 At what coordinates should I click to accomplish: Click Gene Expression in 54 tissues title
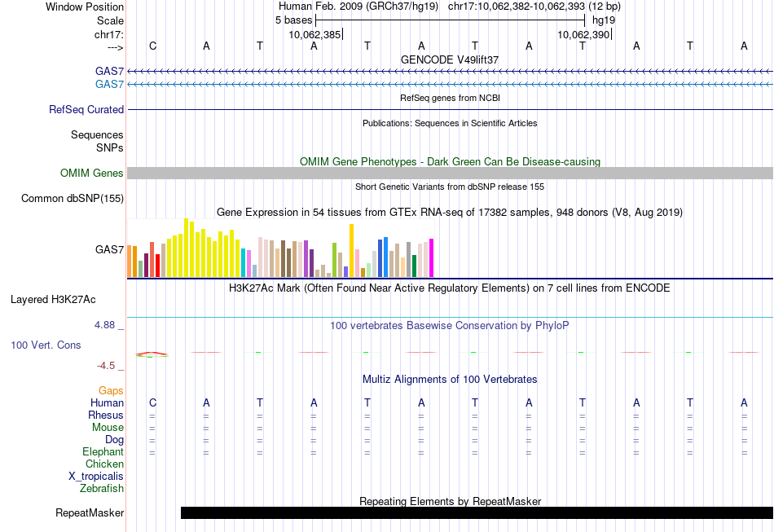450,212
